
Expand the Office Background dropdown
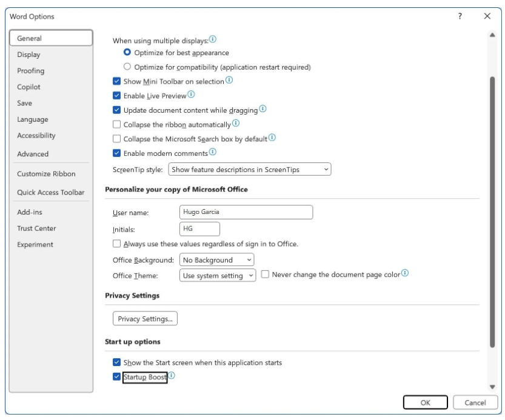(216, 260)
